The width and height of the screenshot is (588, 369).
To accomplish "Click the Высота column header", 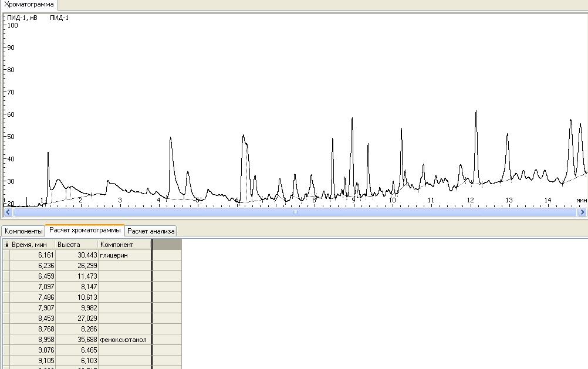I will tap(76, 244).
